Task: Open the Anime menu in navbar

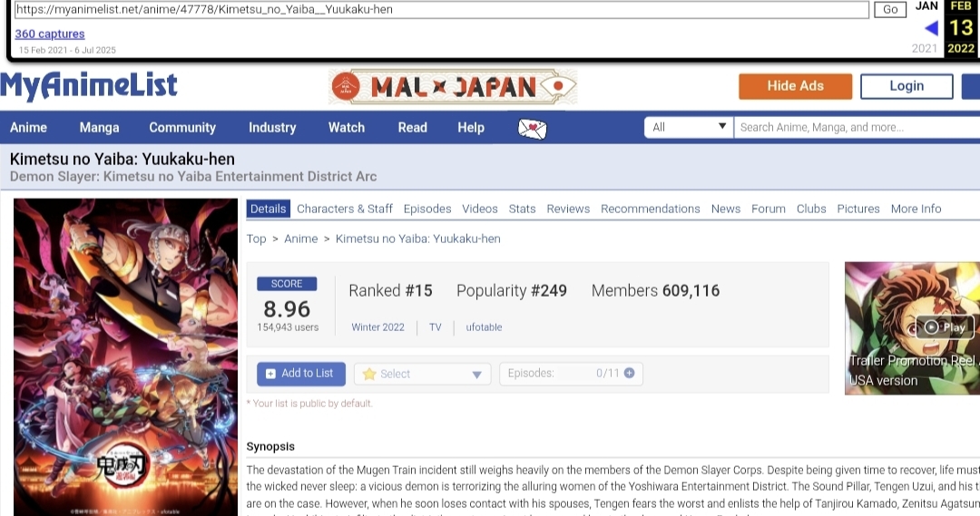Action: 28,128
